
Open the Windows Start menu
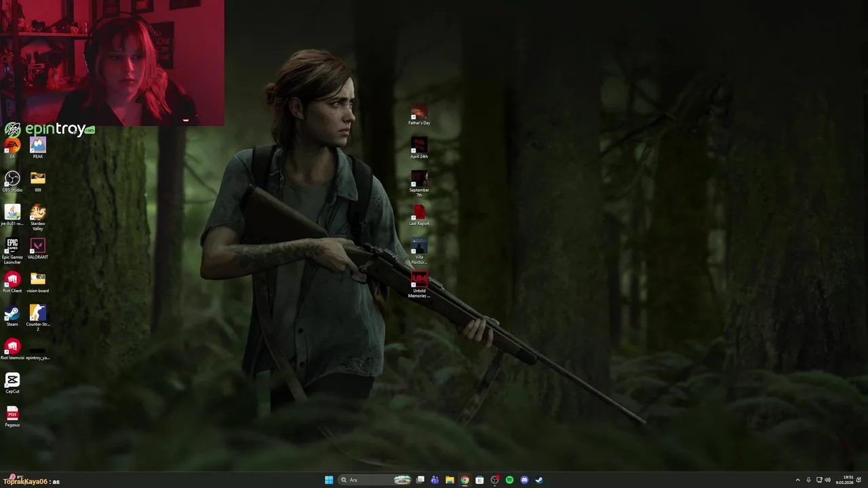click(329, 480)
